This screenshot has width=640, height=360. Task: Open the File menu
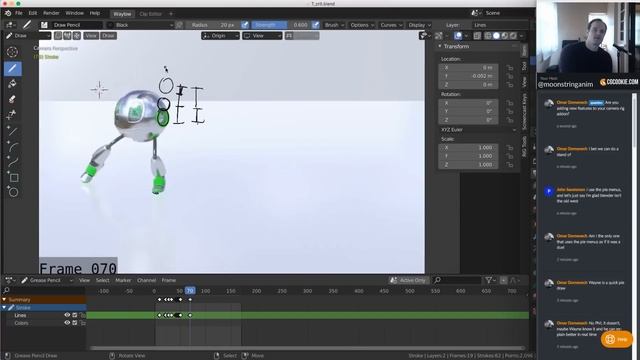pos(19,13)
